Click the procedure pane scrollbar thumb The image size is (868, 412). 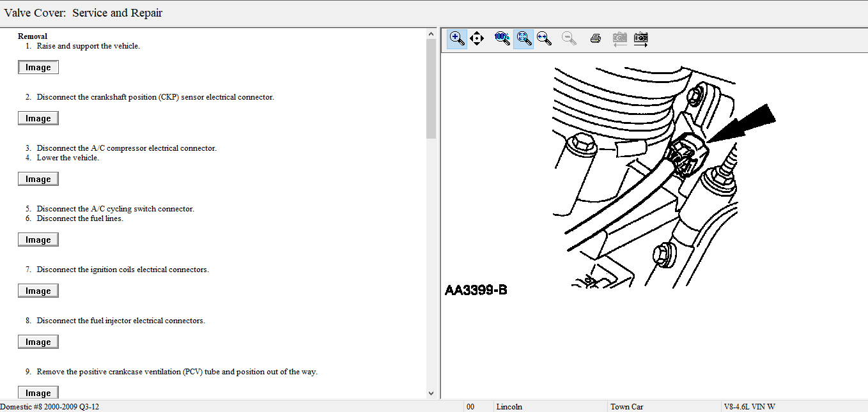(x=431, y=88)
